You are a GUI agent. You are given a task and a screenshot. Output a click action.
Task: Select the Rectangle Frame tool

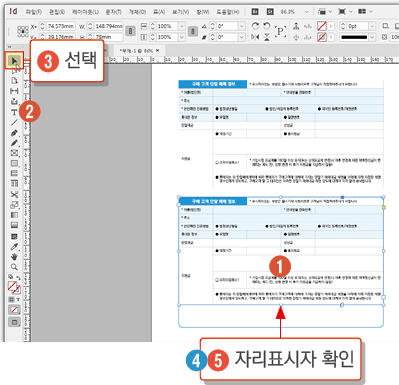coord(14,153)
